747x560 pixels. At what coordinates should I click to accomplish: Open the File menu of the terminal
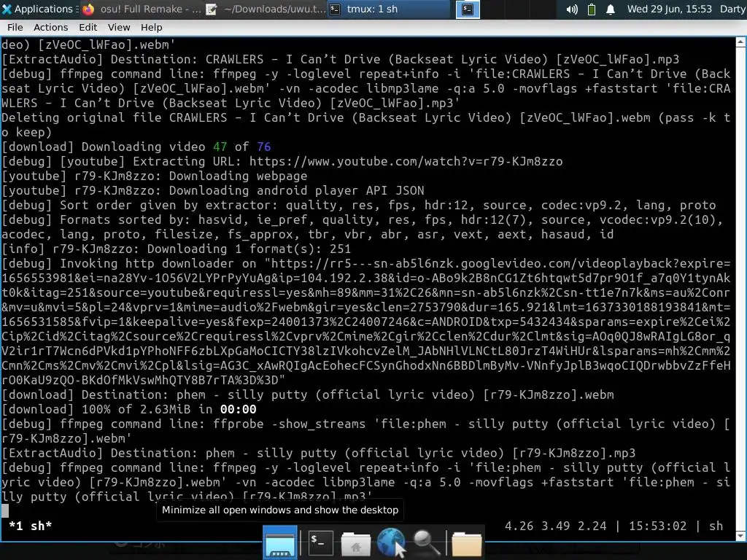point(15,27)
